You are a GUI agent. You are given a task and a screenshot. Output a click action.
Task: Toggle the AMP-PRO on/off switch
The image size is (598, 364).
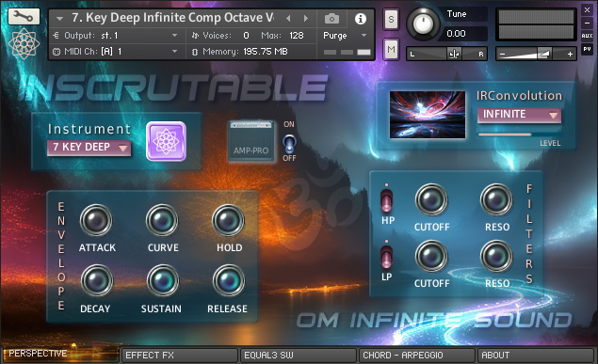[x=289, y=143]
